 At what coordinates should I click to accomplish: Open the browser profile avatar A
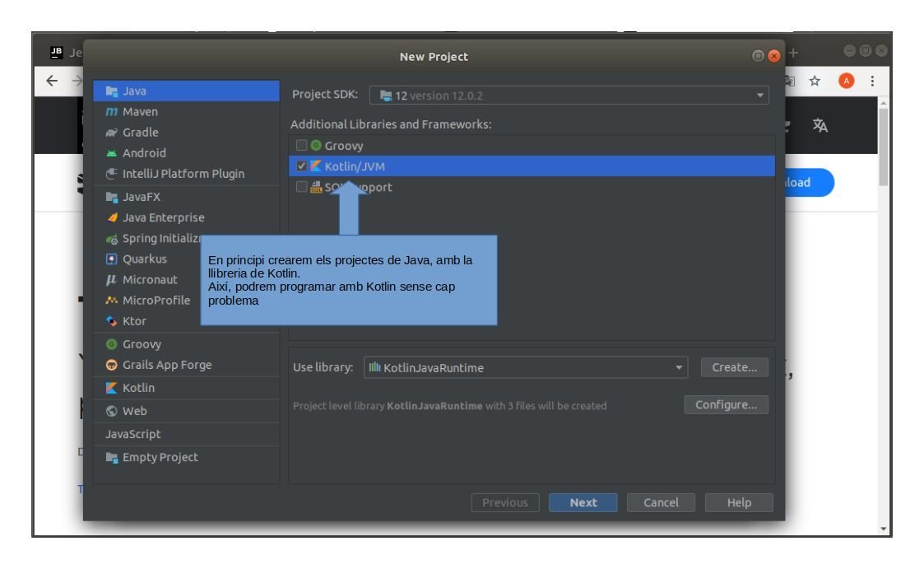(x=846, y=81)
